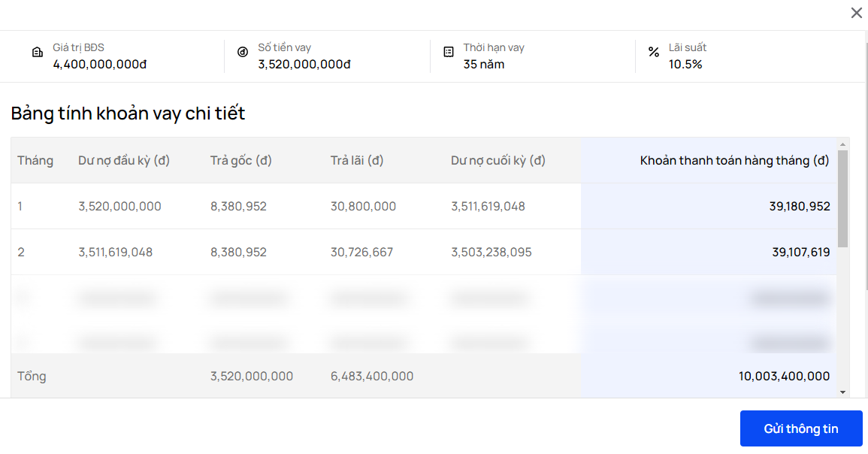Select the cell 3,503,238,095

[491, 253]
